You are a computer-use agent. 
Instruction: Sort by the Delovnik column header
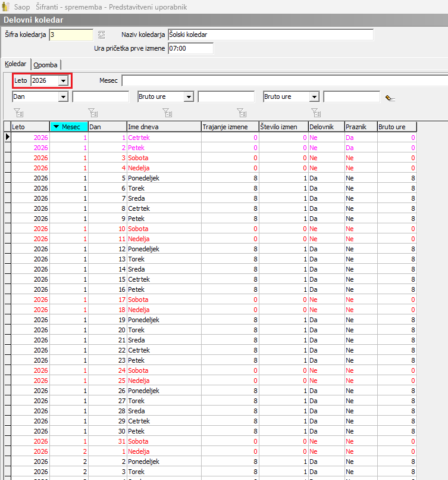coord(326,127)
